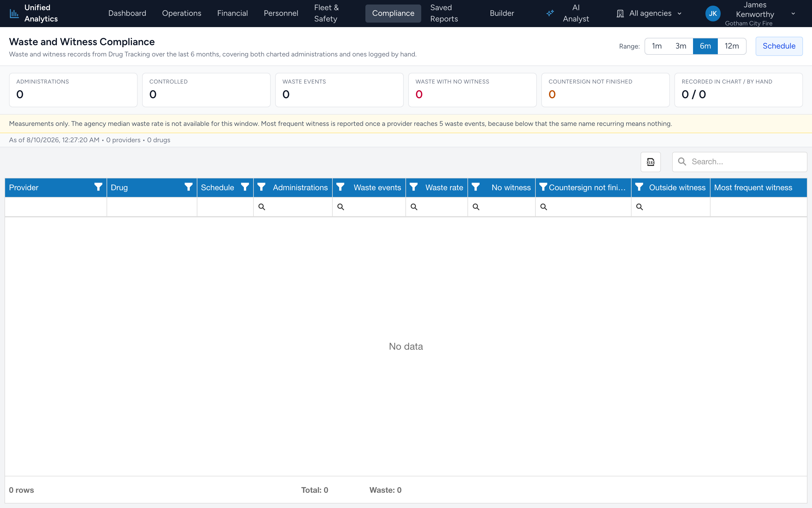The image size is (812, 508).
Task: Expand the All agencies dropdown
Action: tap(649, 14)
